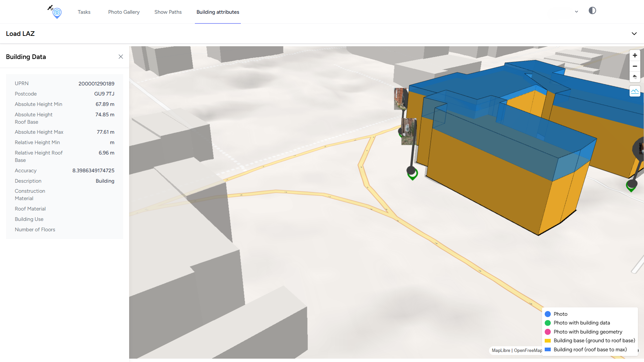Click the Load LAZ heading

point(20,34)
